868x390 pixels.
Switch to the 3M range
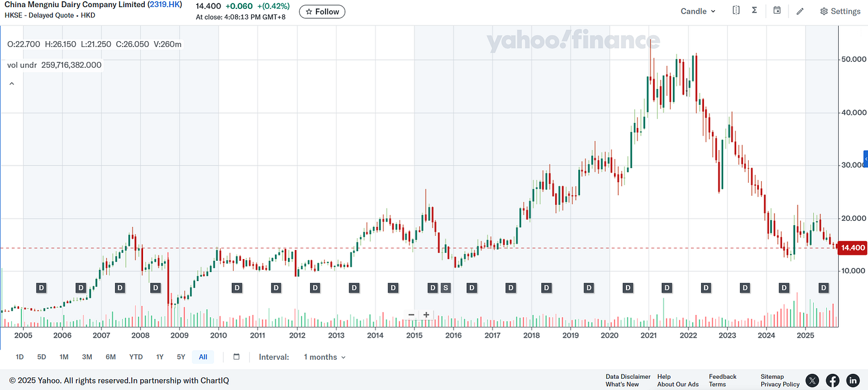[87, 357]
